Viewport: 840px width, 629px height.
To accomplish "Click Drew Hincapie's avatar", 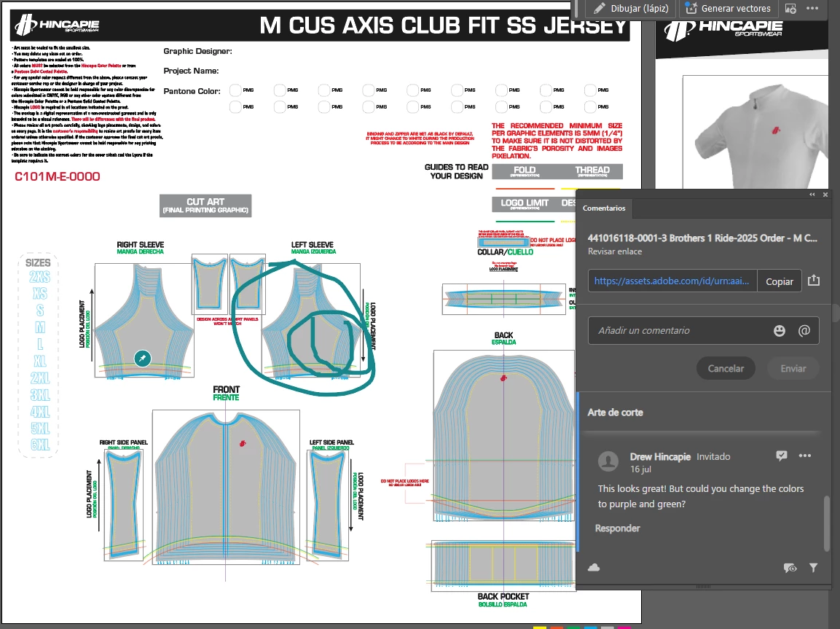I will [x=608, y=461].
